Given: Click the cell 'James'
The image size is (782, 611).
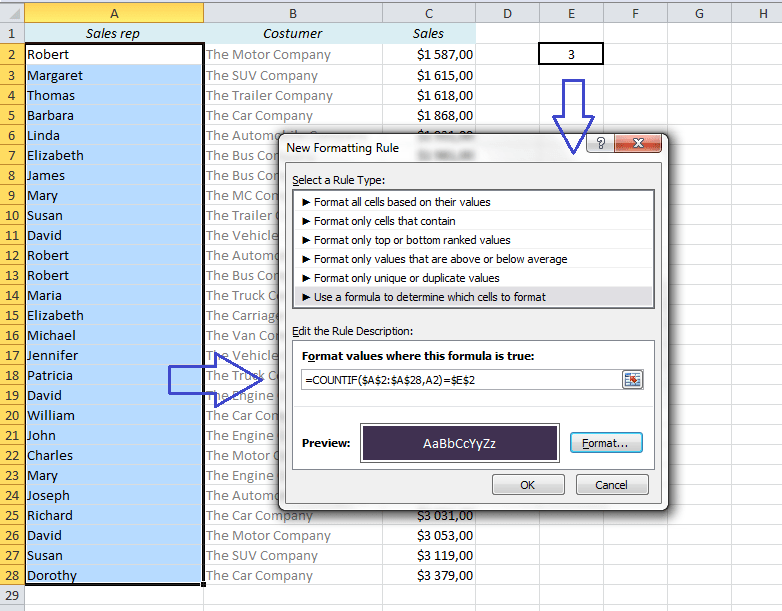Looking at the screenshot, I should click(114, 176).
